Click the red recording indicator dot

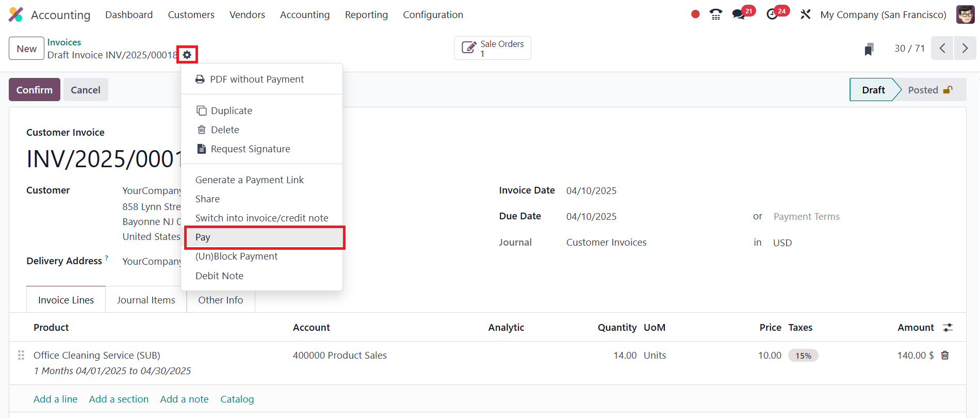pos(695,14)
